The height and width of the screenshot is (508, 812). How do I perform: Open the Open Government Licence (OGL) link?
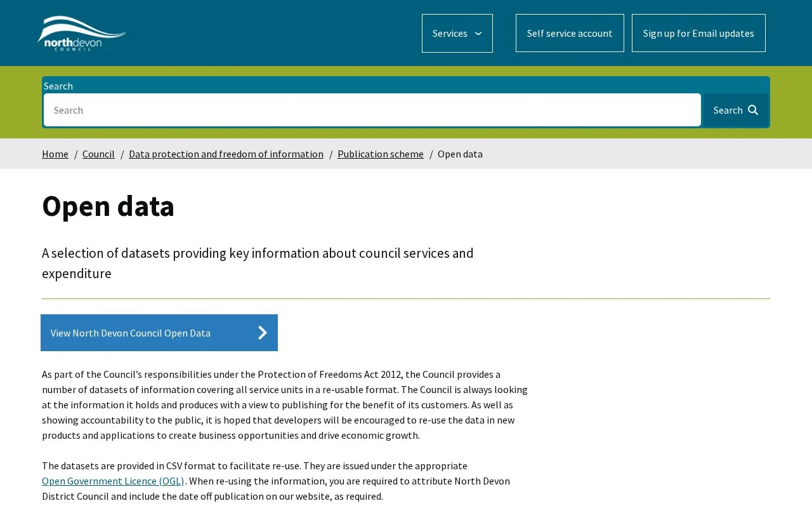[x=113, y=481]
